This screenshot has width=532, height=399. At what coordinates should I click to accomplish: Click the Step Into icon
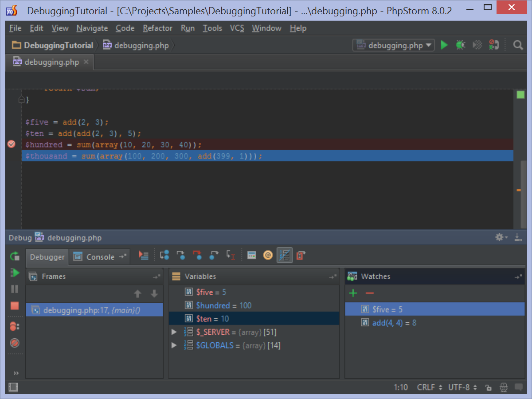click(180, 255)
